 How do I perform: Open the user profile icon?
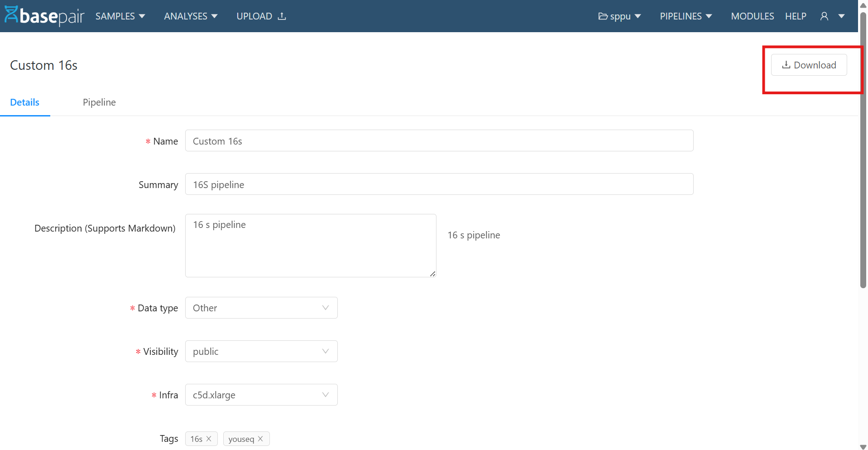pyautogui.click(x=823, y=16)
